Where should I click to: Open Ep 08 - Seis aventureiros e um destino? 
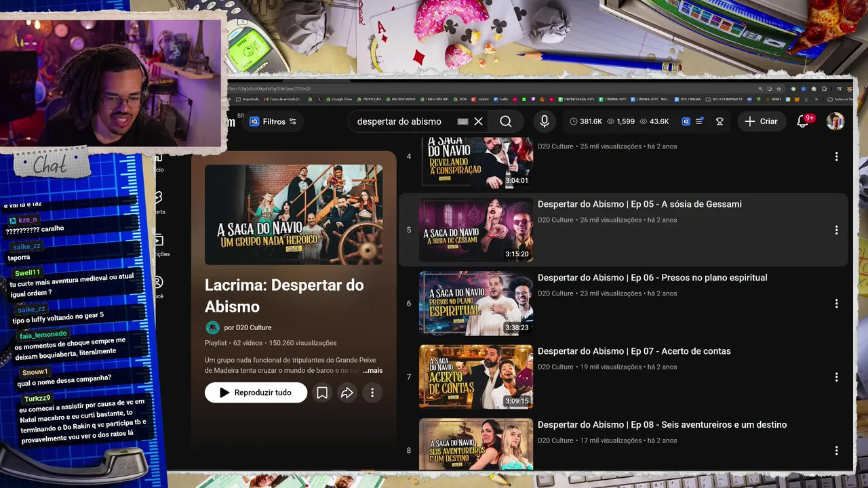tap(662, 425)
